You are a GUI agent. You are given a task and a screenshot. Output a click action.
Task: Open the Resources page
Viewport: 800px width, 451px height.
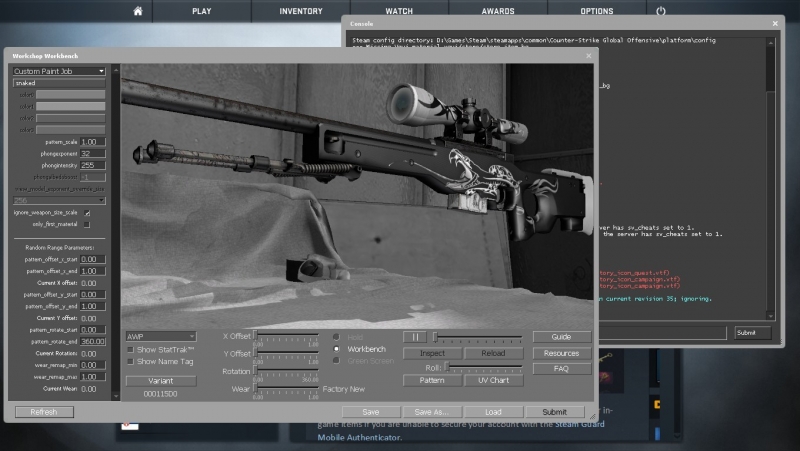click(x=562, y=353)
